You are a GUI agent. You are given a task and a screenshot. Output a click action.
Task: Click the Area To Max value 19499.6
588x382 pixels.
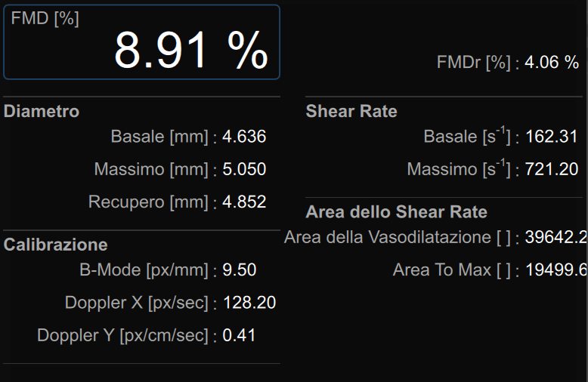(556, 270)
